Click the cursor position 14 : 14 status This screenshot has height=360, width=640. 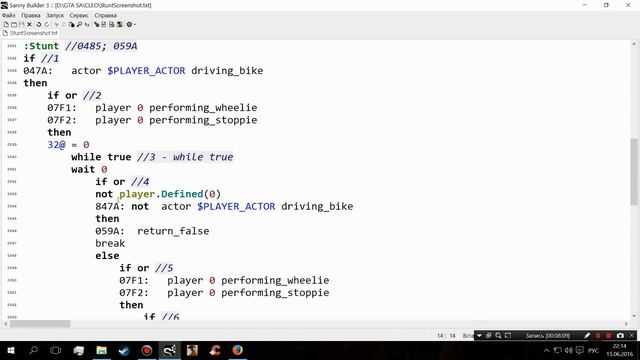tap(446, 336)
